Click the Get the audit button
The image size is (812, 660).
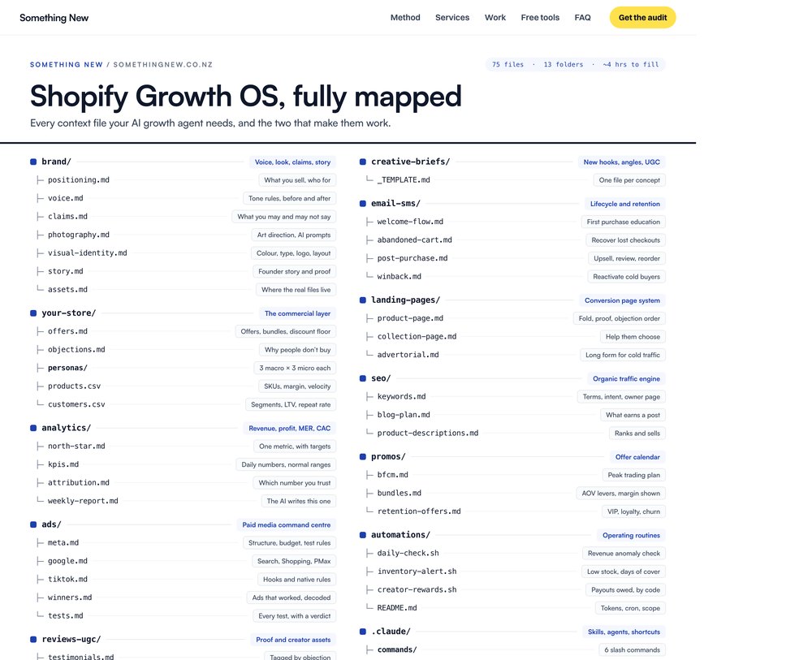click(x=642, y=18)
